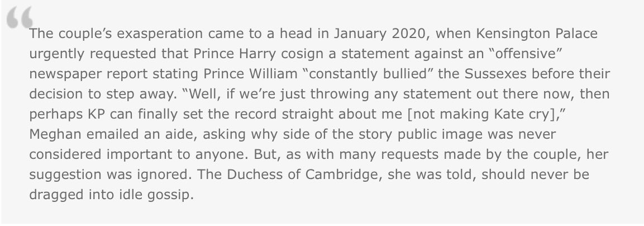Click the large quotation mark icon
The width and height of the screenshot is (644, 226).
18,20
